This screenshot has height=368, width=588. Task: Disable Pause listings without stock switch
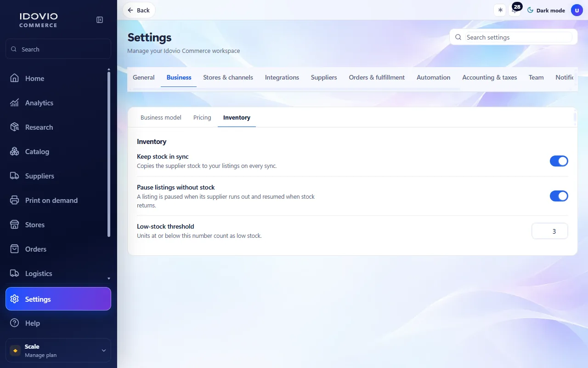(559, 196)
